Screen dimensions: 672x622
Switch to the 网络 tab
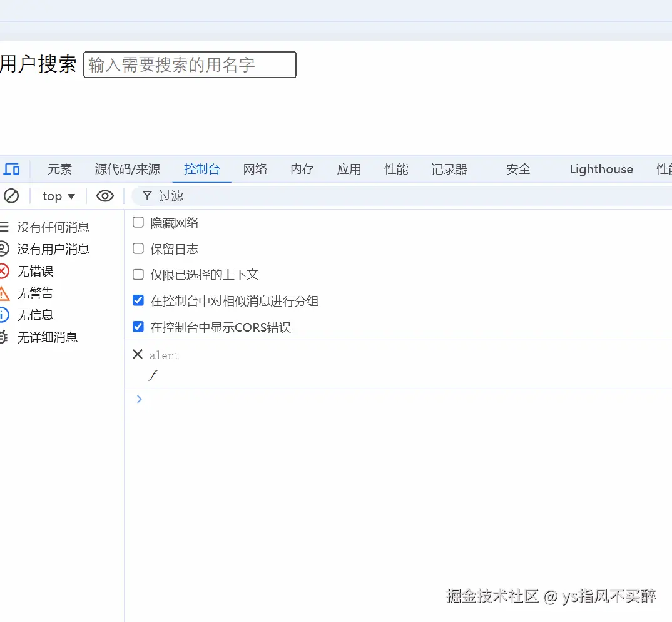(255, 168)
